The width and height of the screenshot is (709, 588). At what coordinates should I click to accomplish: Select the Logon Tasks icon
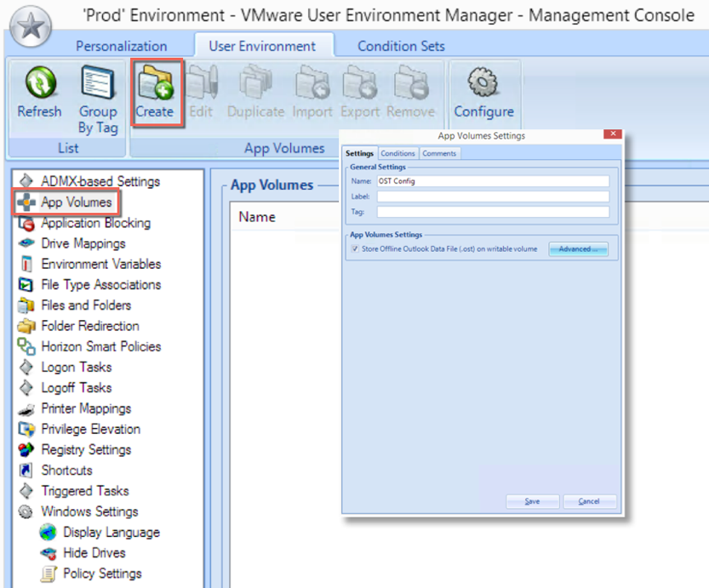pyautogui.click(x=26, y=367)
